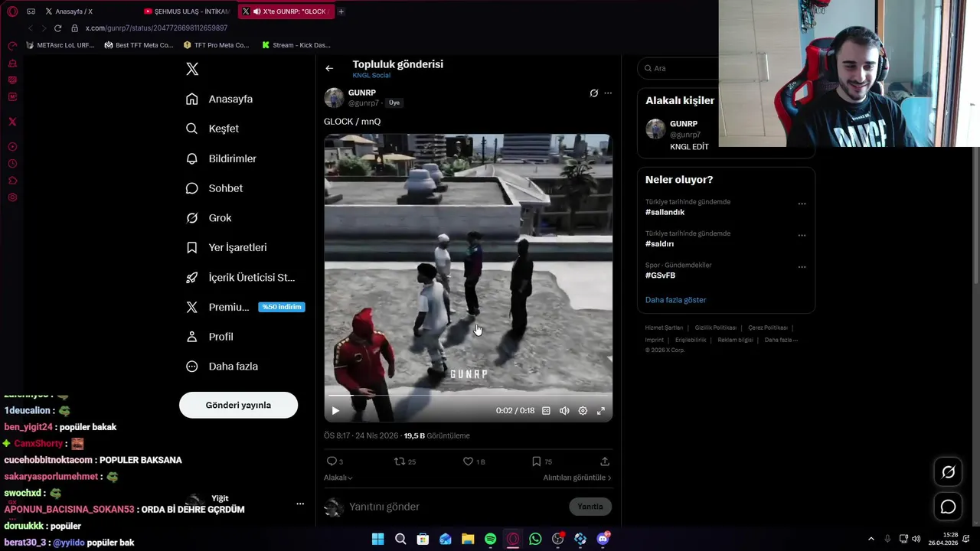Open the player icon in Opera sidebar
This screenshot has height=551, width=980.
(x=12, y=147)
